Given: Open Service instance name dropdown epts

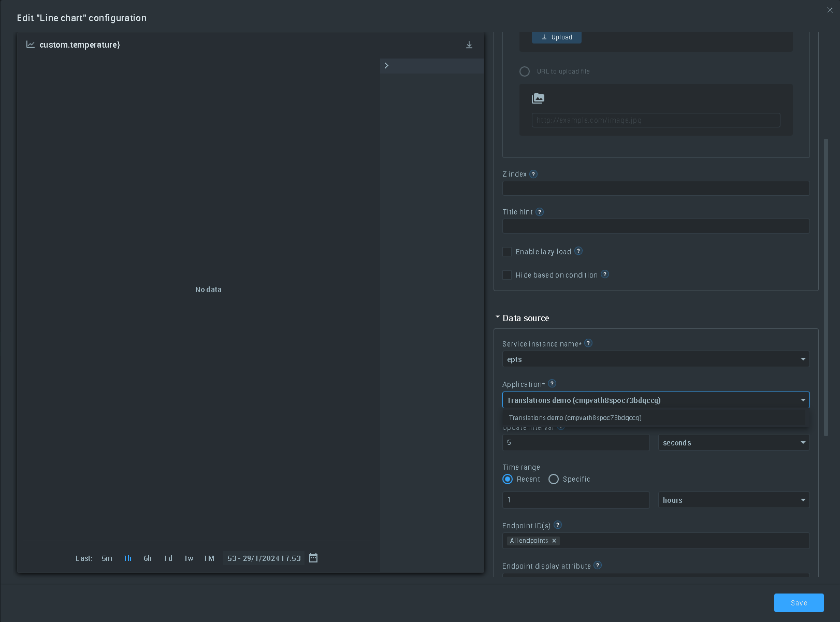Looking at the screenshot, I should [656, 359].
